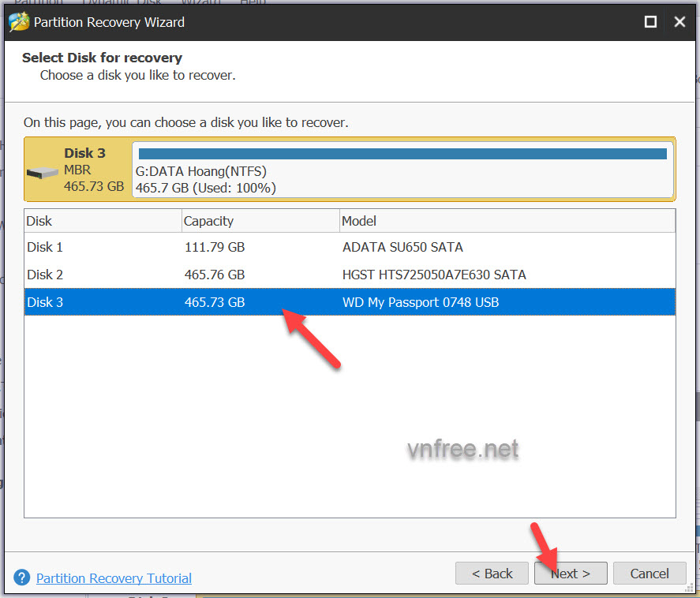Open the Partition Recovery Tutorial link
The image size is (700, 598).
(114, 578)
